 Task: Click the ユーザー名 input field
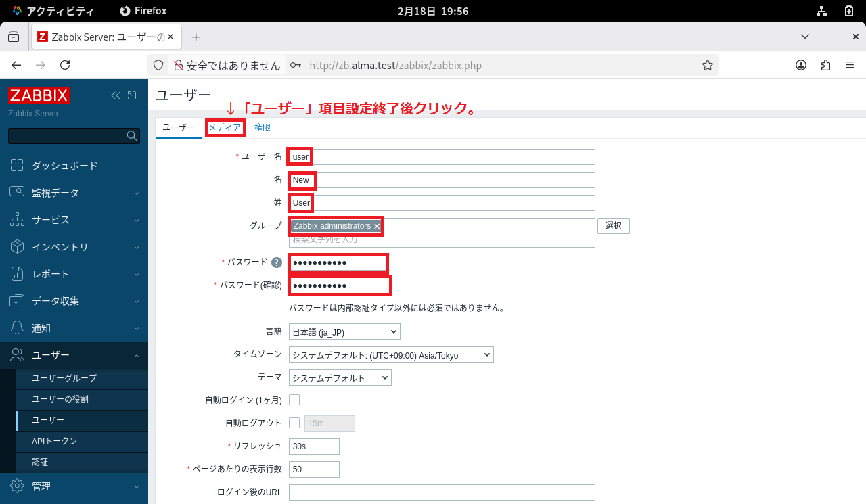(x=442, y=157)
